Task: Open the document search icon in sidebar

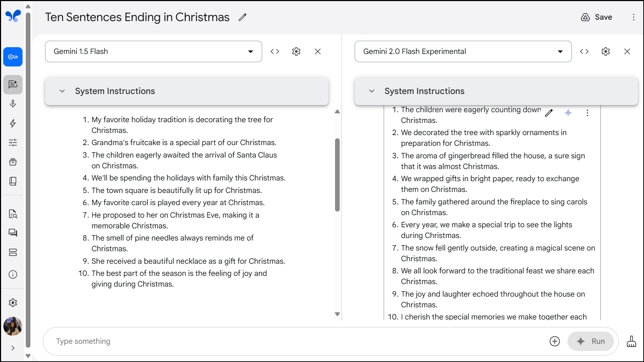Action: click(x=13, y=214)
